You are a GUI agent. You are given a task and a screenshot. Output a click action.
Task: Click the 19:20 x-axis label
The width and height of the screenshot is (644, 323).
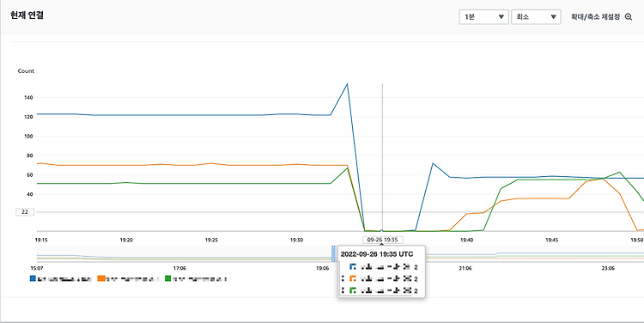click(x=126, y=240)
